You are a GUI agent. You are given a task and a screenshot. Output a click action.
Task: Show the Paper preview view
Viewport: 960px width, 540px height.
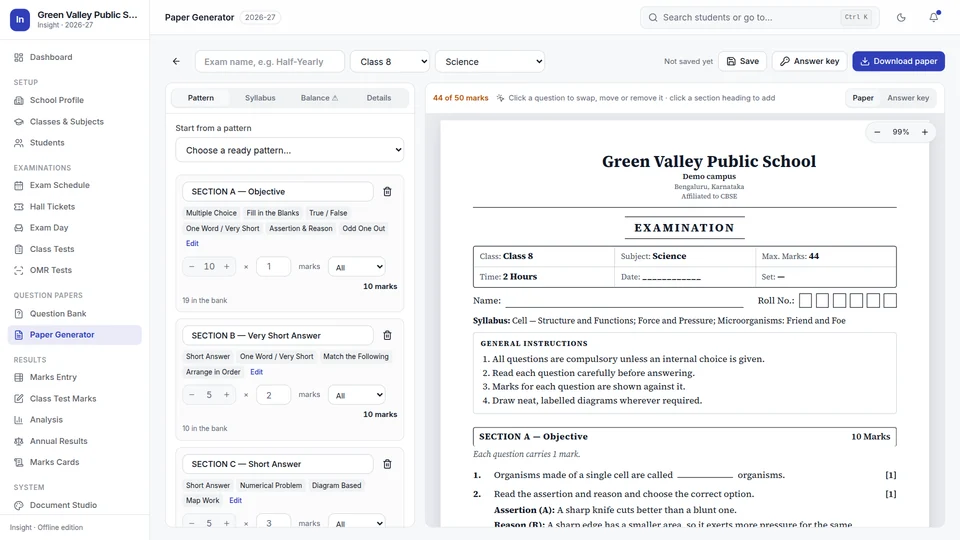pos(863,98)
